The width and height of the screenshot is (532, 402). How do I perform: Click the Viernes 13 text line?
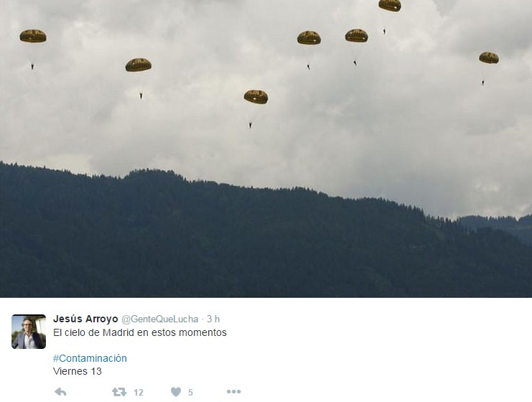pyautogui.click(x=78, y=371)
